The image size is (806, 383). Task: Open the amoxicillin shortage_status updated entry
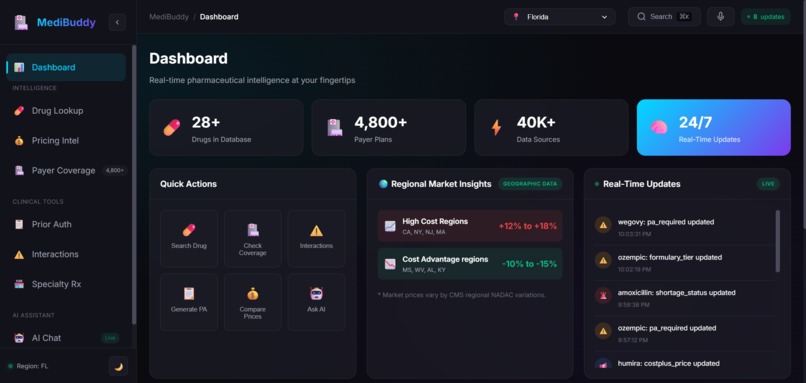684,298
